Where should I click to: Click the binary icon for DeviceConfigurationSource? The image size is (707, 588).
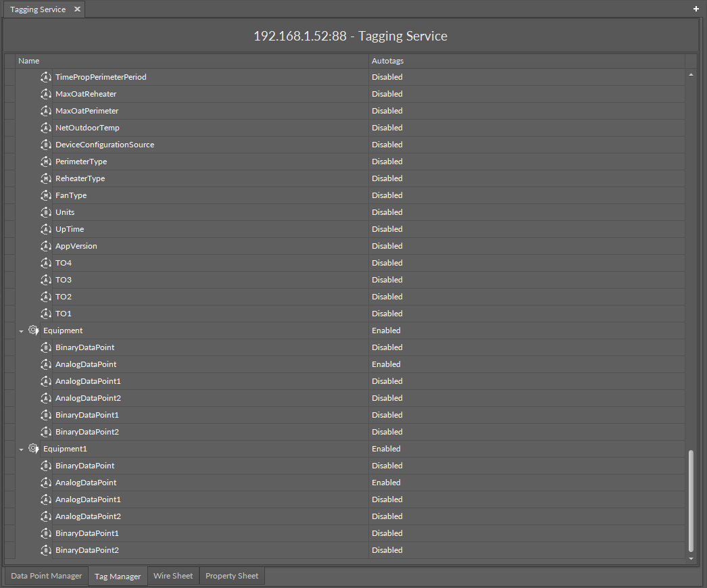coord(45,144)
